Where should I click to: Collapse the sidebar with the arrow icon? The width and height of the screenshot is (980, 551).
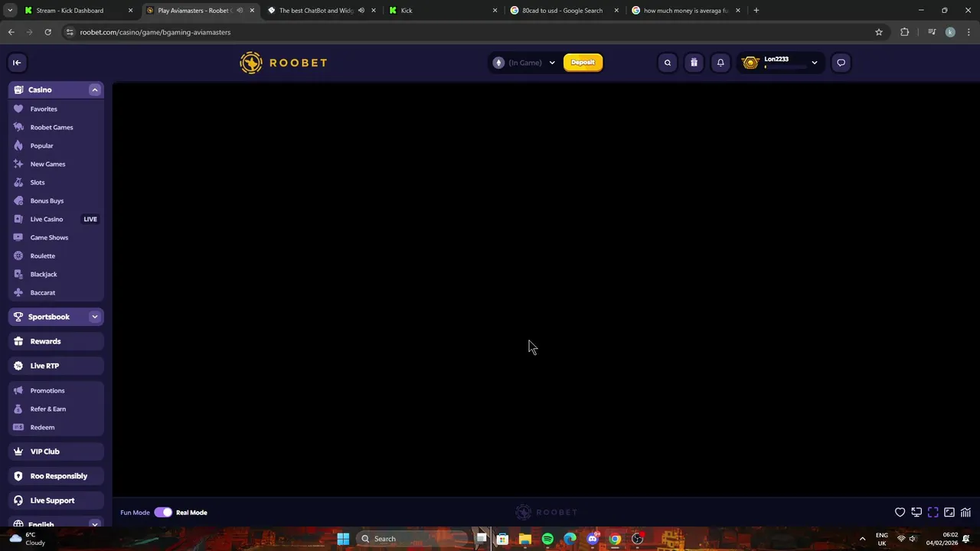click(17, 63)
